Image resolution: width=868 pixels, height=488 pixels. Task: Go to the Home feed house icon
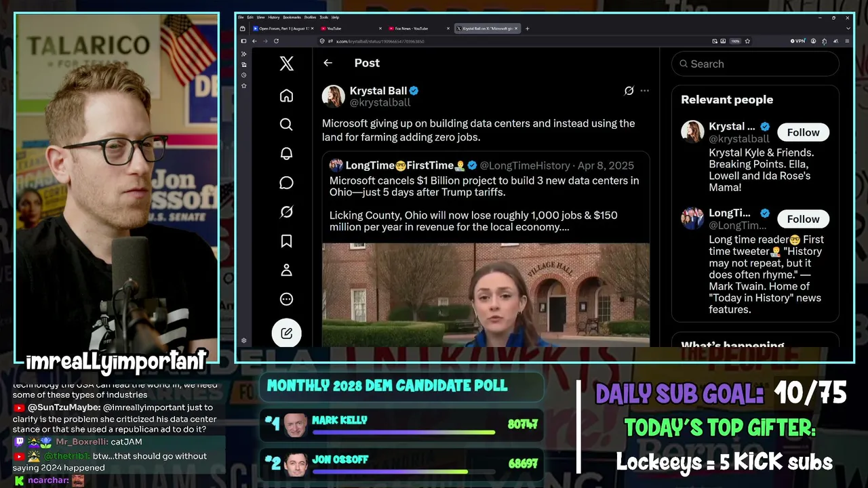(286, 96)
